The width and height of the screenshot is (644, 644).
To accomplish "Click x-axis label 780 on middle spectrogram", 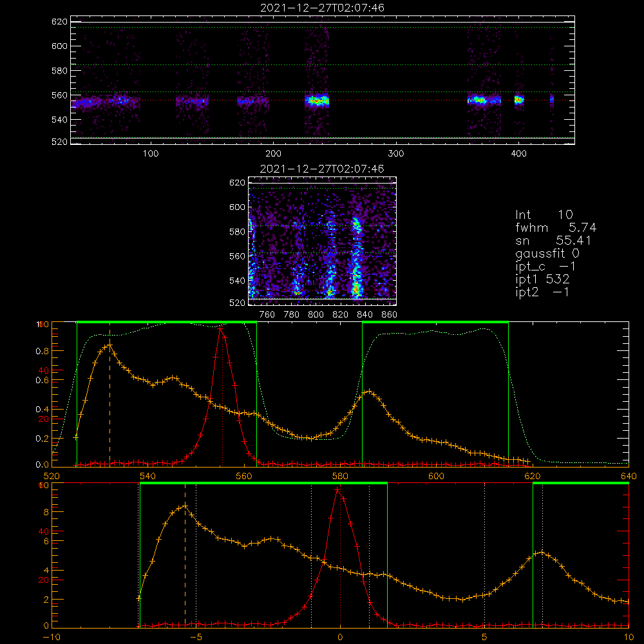I will coord(292,315).
